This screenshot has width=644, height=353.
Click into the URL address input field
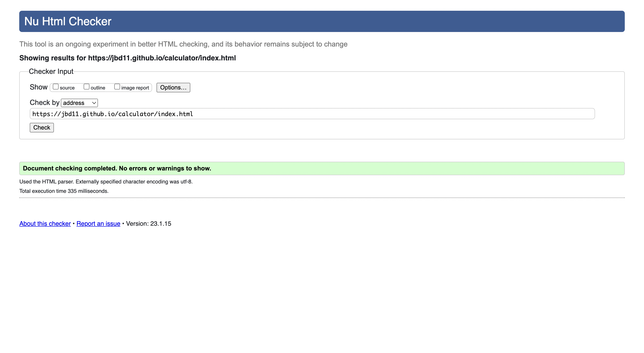click(312, 114)
